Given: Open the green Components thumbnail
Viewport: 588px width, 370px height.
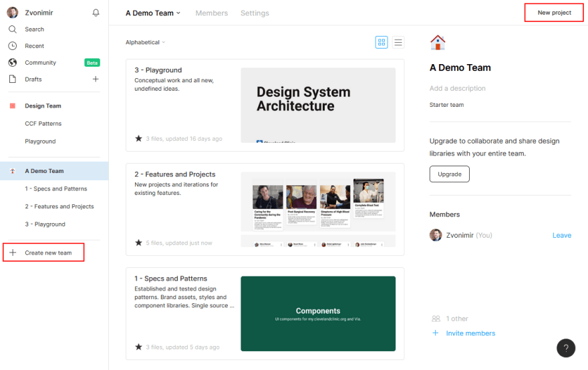Looking at the screenshot, I should (x=318, y=314).
